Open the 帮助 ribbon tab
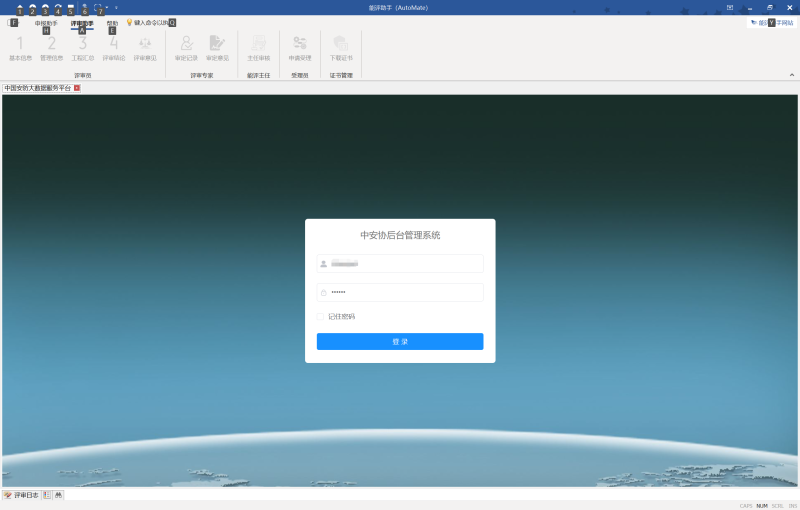The height and width of the screenshot is (510, 800). tap(112, 23)
